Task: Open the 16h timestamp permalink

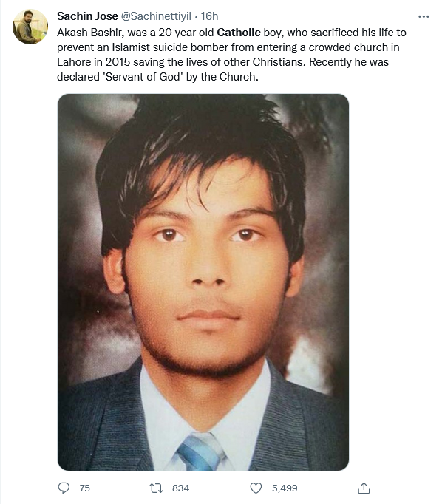Action: [x=210, y=16]
